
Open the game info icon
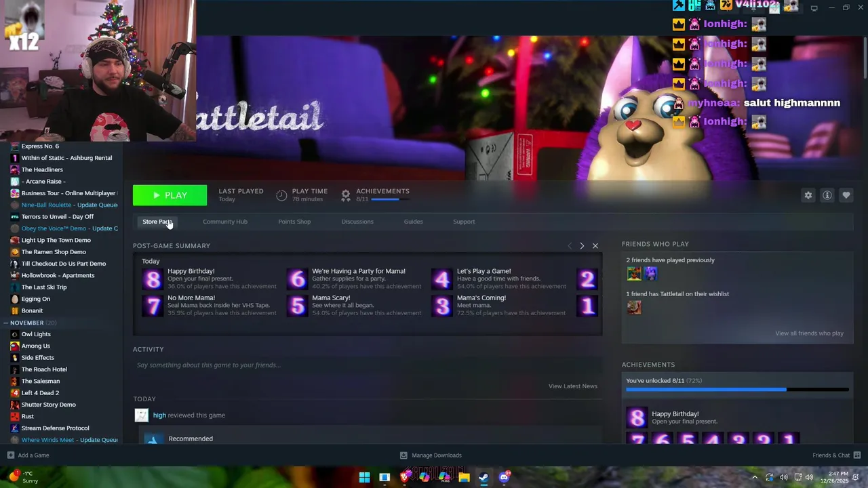(x=827, y=195)
